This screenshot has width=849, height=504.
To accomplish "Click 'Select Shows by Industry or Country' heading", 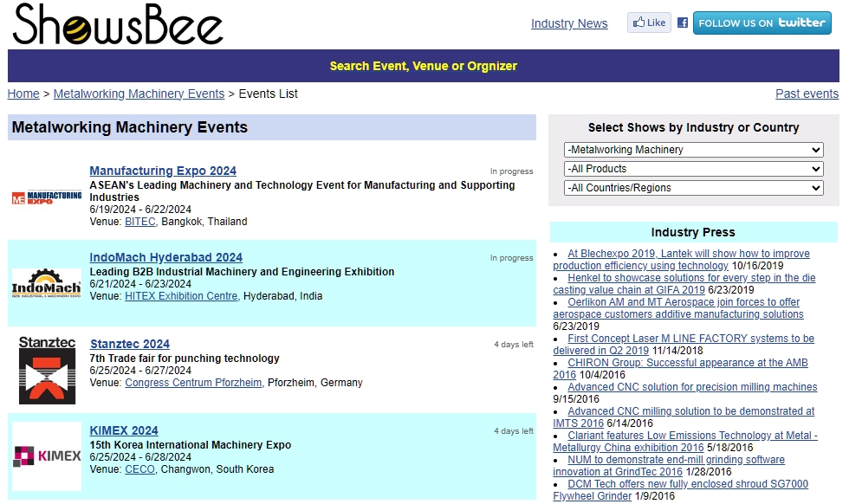I will click(694, 128).
